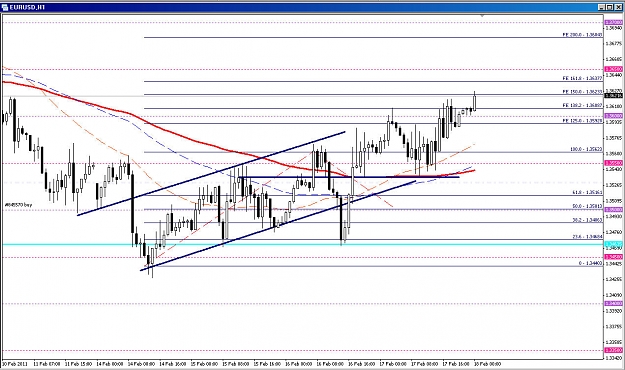Screen dimensions: 625x370
Task: Click the 1.36940 price scale value
Action: coord(613,28)
